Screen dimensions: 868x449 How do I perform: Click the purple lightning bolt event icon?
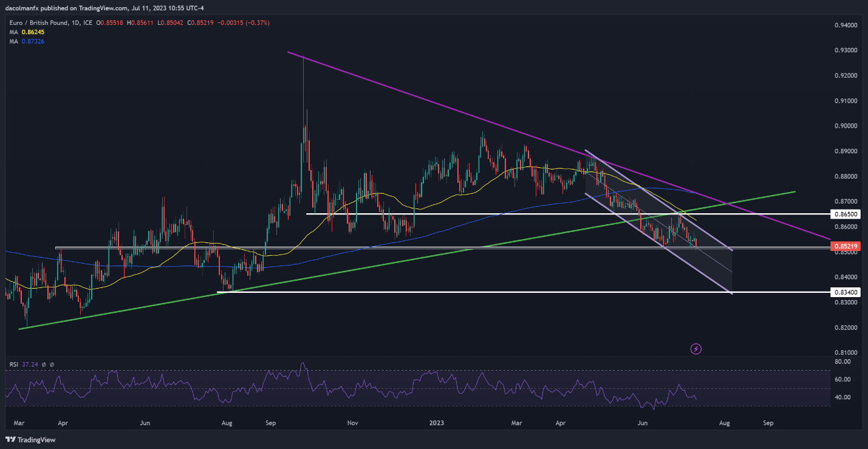696,349
